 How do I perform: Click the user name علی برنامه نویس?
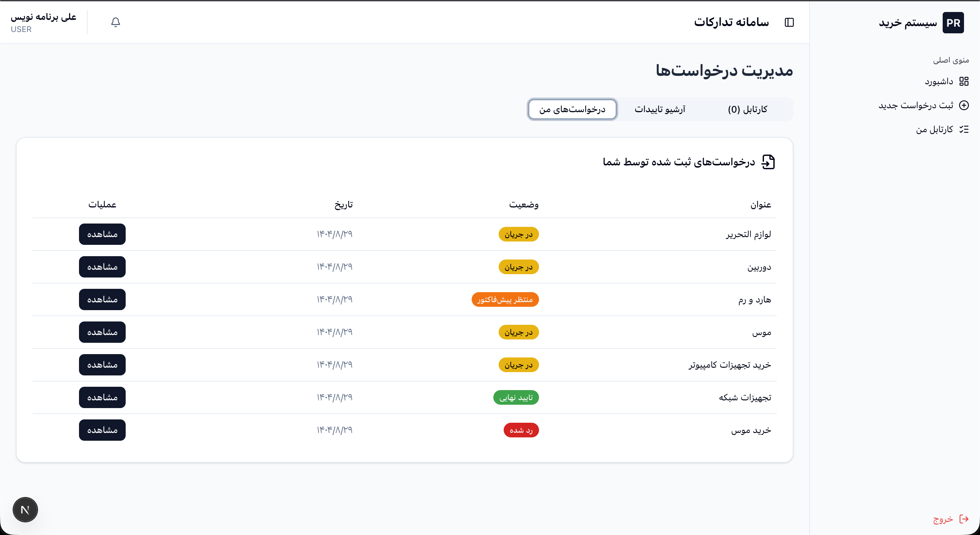pyautogui.click(x=43, y=17)
